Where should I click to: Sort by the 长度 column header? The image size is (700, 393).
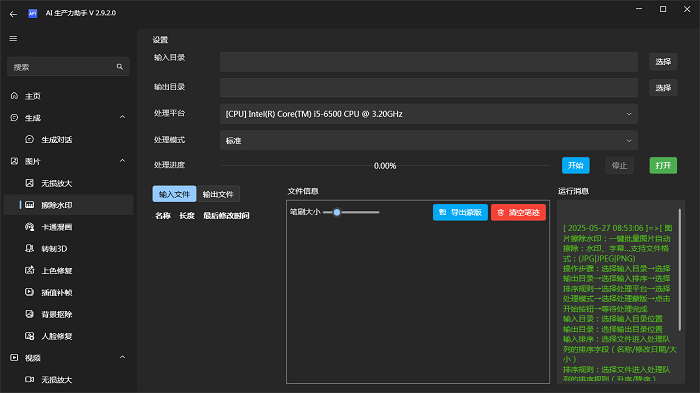tap(187, 216)
